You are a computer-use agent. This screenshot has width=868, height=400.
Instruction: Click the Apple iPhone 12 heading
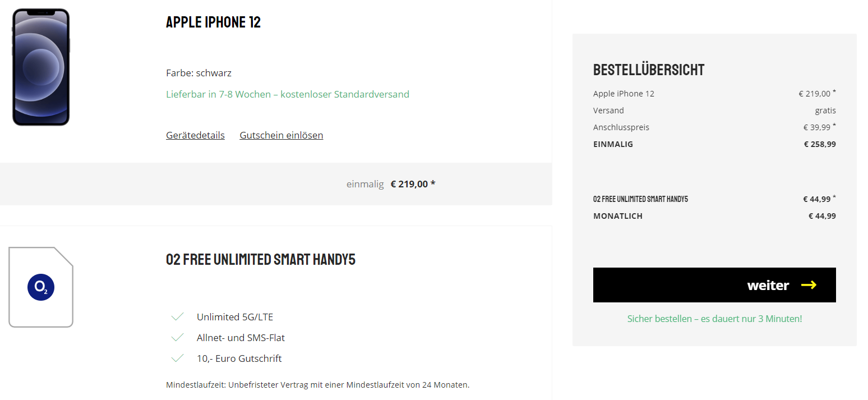click(x=213, y=22)
